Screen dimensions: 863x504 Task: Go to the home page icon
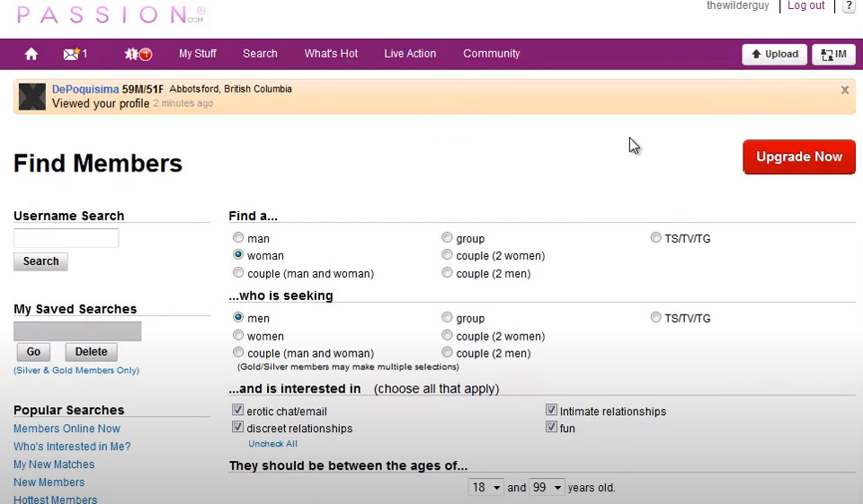(x=31, y=54)
